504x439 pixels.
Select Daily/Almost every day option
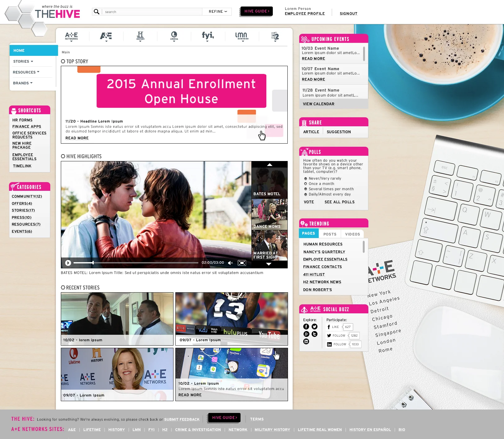(x=305, y=195)
